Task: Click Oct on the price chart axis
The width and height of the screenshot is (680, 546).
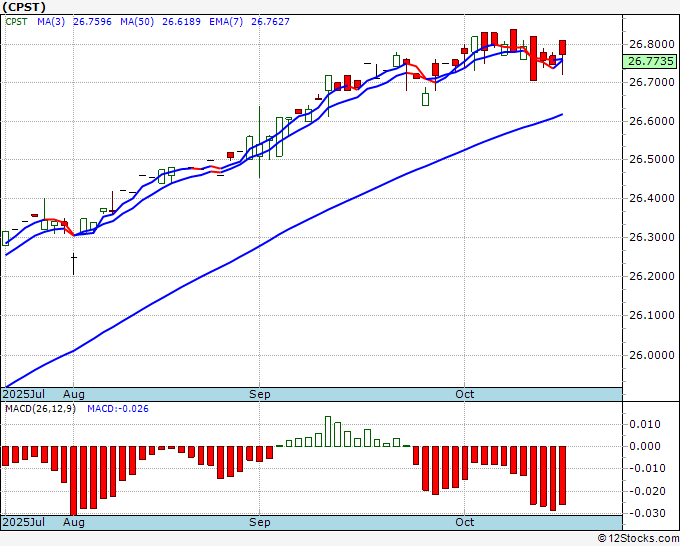Action: coord(464,394)
